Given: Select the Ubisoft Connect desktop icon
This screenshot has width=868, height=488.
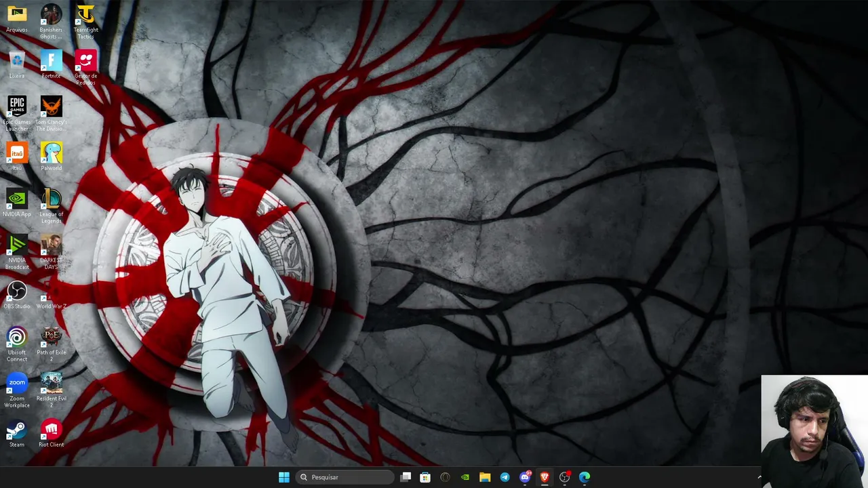Looking at the screenshot, I should click(17, 344).
